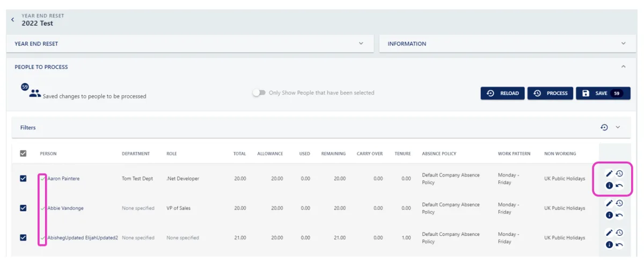Click the Filters label
Screen dimensions: 644x268
(x=28, y=128)
